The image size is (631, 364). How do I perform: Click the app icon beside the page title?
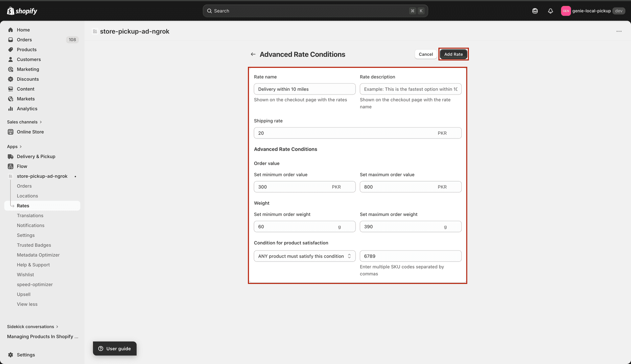[x=95, y=32]
